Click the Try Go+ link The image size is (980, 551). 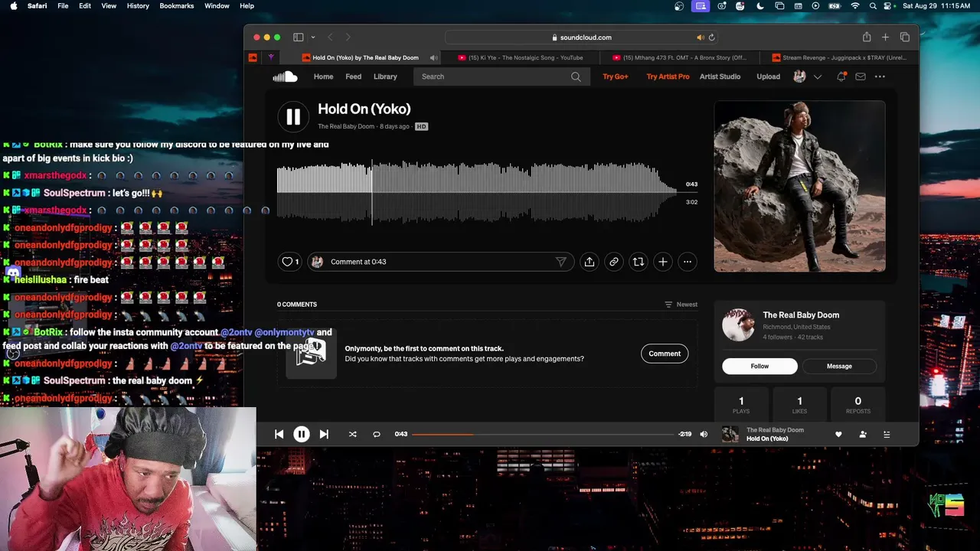click(x=615, y=77)
